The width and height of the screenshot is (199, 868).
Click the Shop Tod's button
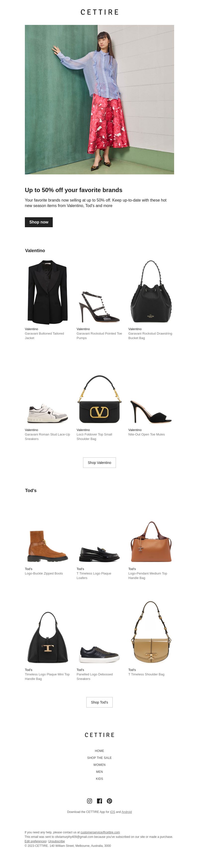(99, 702)
